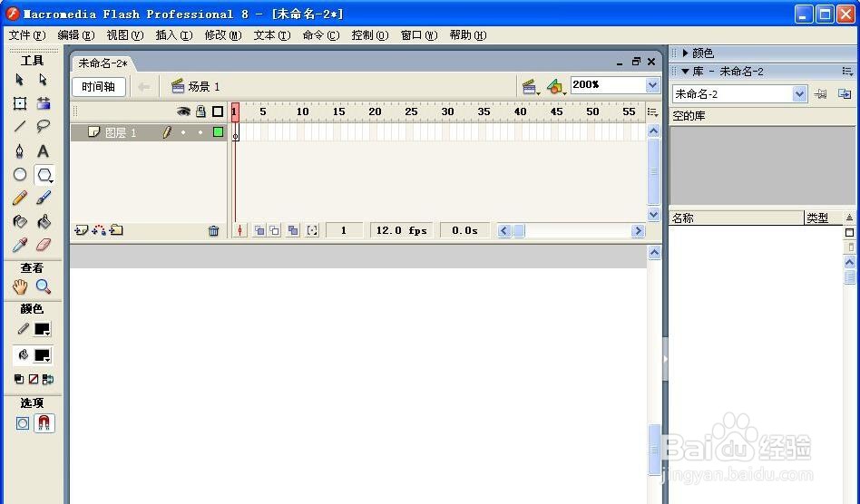The width and height of the screenshot is (860, 504).
Task: Open the 未命名-2 library dropdown
Action: (x=799, y=94)
